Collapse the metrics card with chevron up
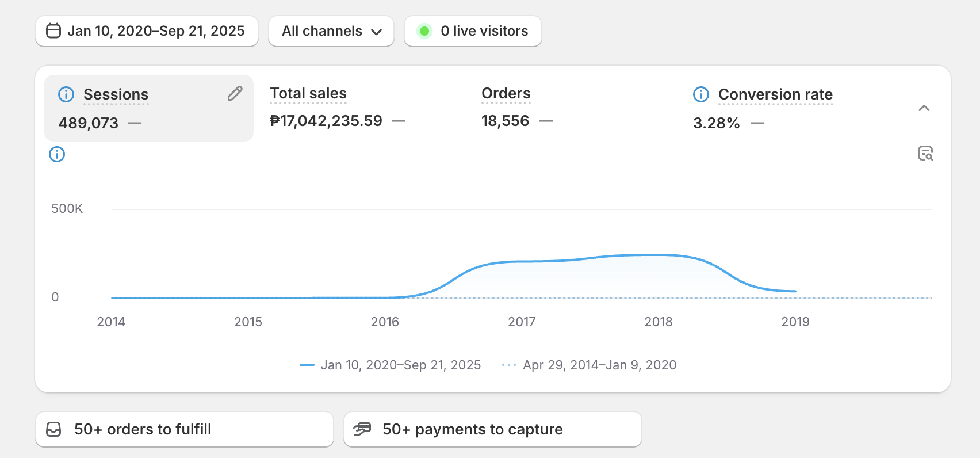Viewport: 980px width, 458px height. (924, 108)
